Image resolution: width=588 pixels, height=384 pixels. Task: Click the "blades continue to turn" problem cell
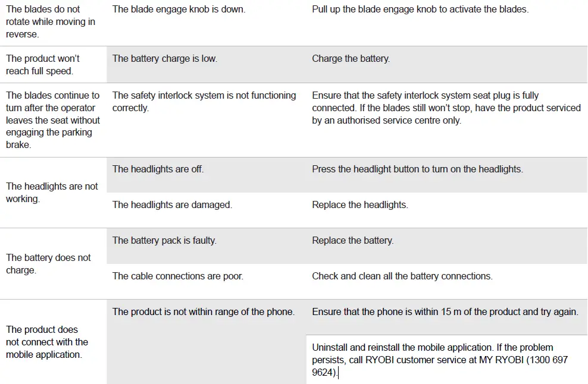53,120
